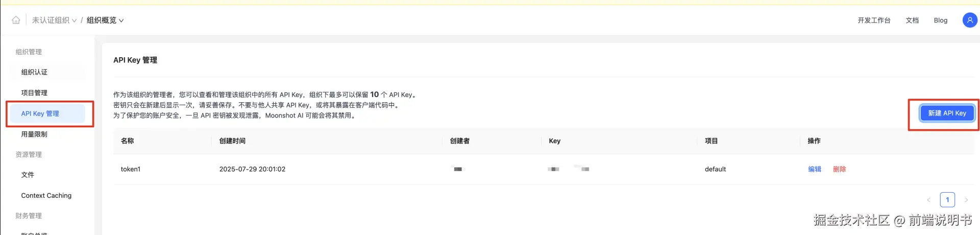Select API Key 管理 sidebar item

(x=40, y=114)
